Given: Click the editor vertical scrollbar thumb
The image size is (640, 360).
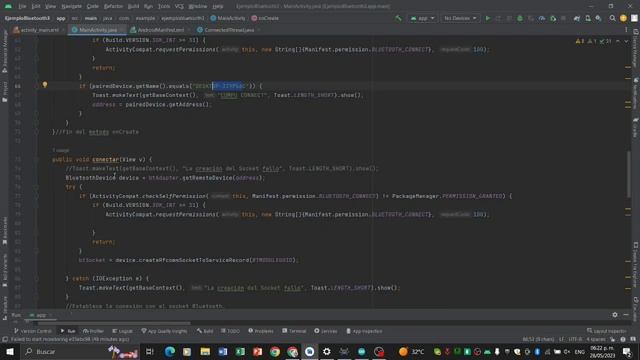Looking at the screenshot, I should click(x=629, y=173).
